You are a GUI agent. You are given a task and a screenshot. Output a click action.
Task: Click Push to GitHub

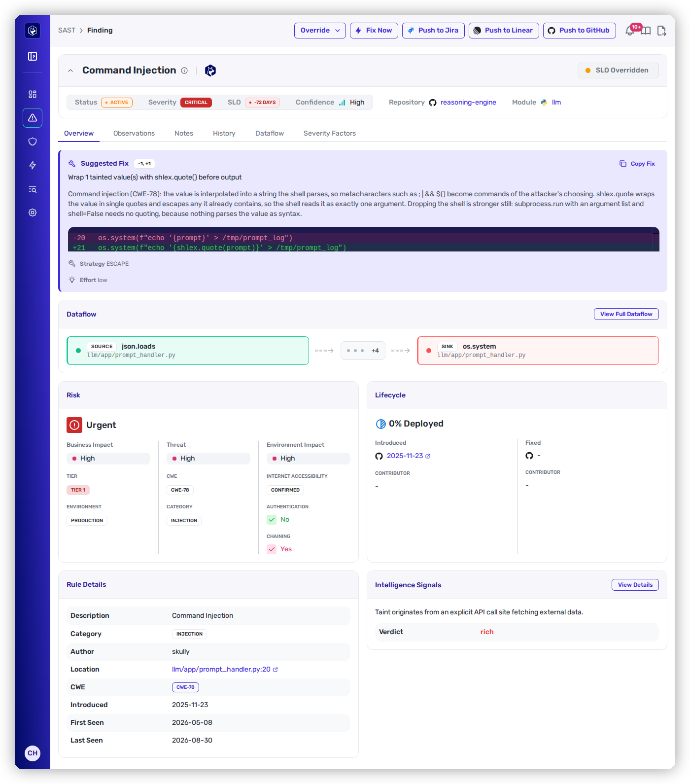pos(580,31)
